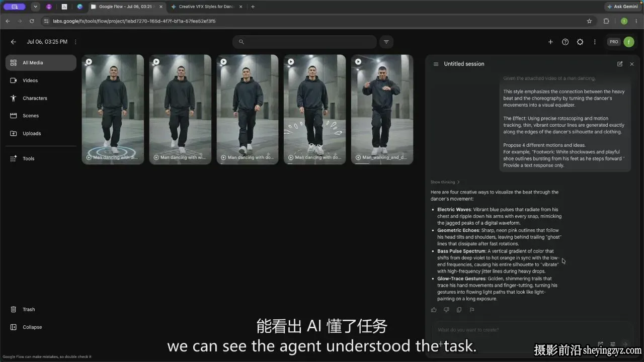This screenshot has height=362, width=644.
Task: Open the Scenes section
Action: pos(41,116)
